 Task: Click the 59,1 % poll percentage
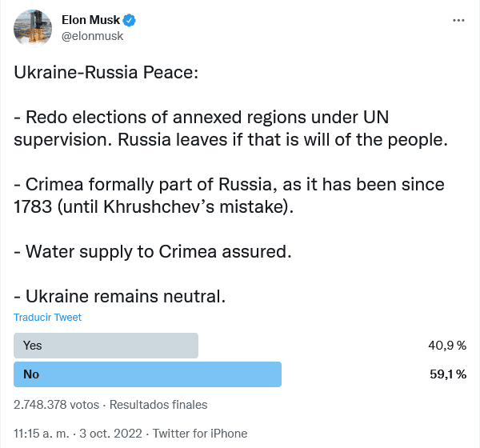pos(447,374)
